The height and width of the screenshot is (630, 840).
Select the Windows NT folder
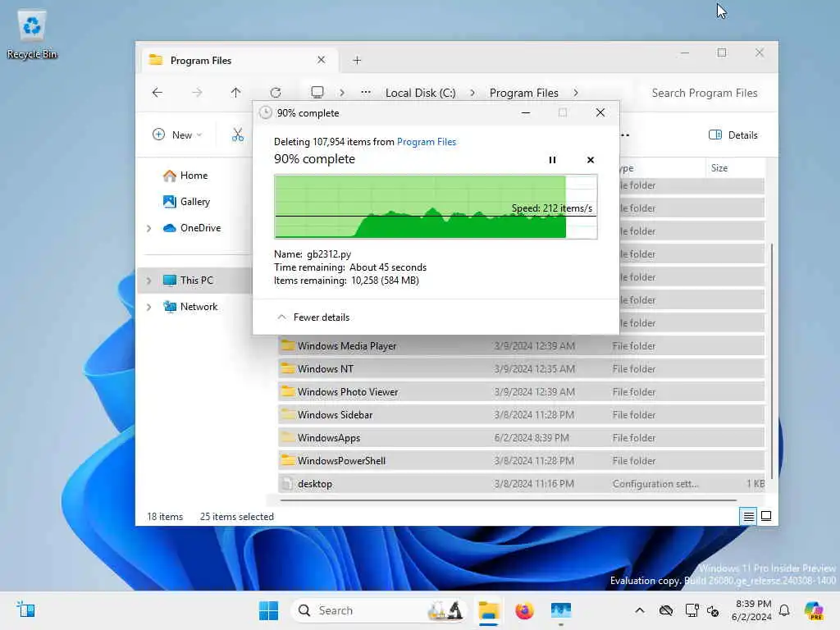click(521, 369)
